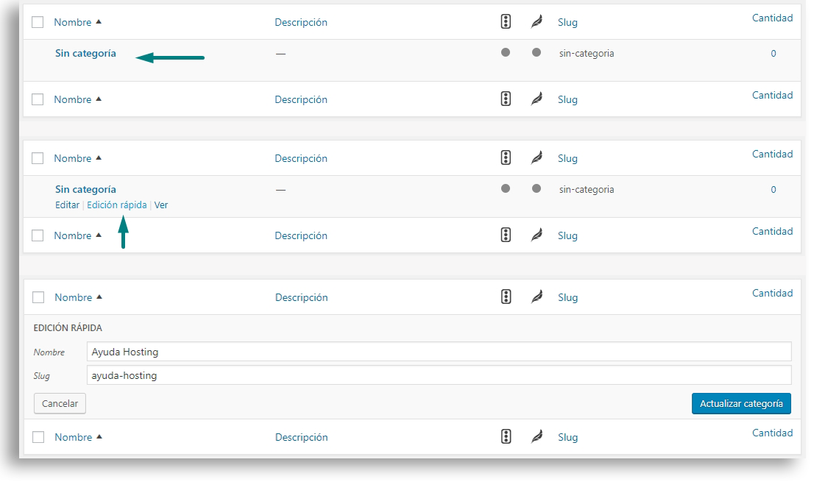Tick select-all checkbox in the topmost table header

point(38,22)
